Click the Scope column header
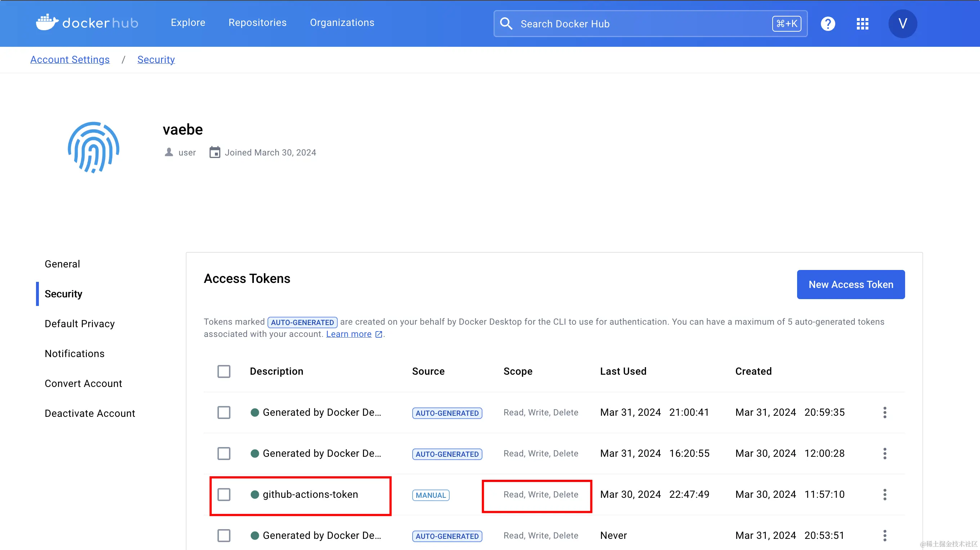The height and width of the screenshot is (550, 980). click(x=518, y=371)
